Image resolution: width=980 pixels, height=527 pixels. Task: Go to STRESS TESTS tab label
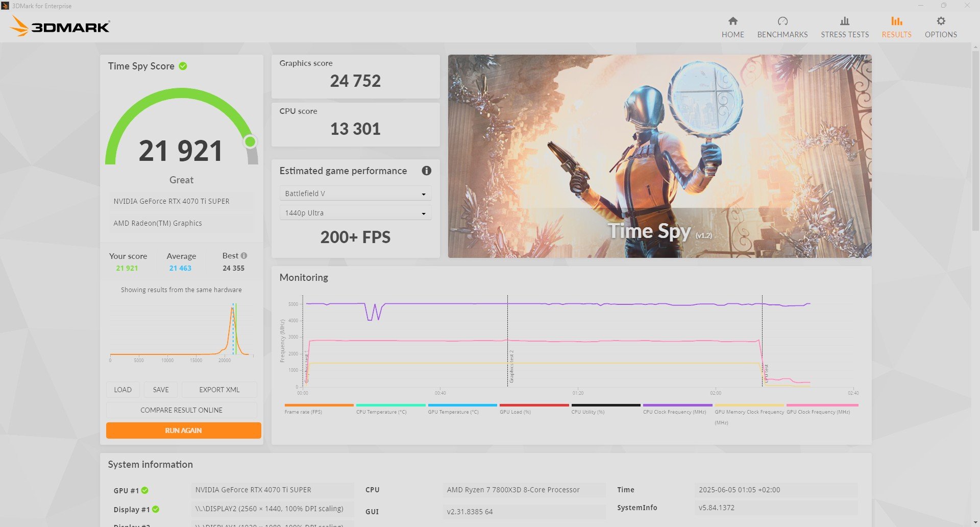[845, 34]
